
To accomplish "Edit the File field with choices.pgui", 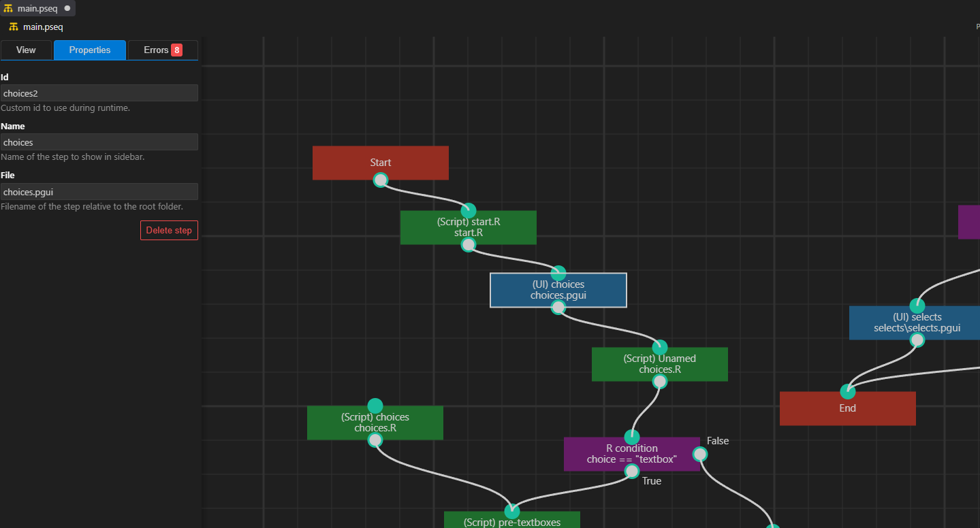I will [x=99, y=191].
